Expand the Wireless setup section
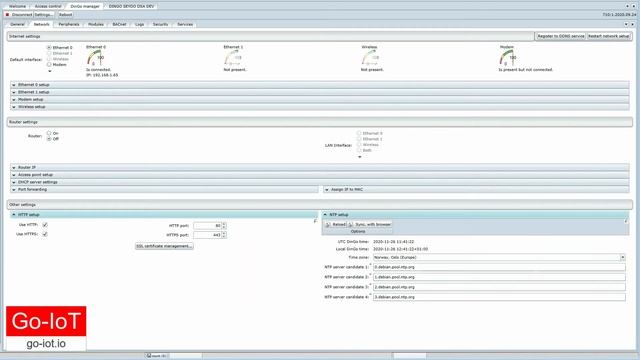The width and height of the screenshot is (640, 360). tap(320, 107)
